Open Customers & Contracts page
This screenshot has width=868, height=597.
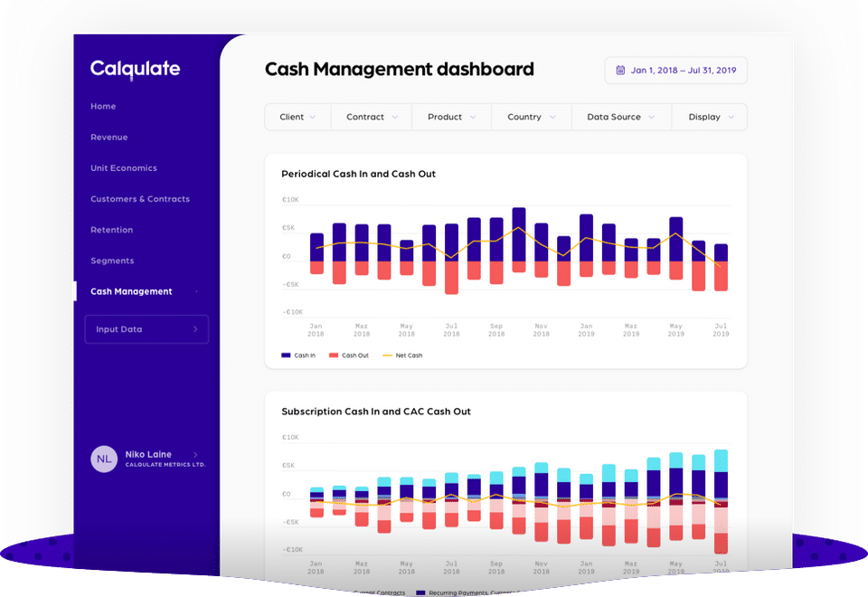(140, 199)
